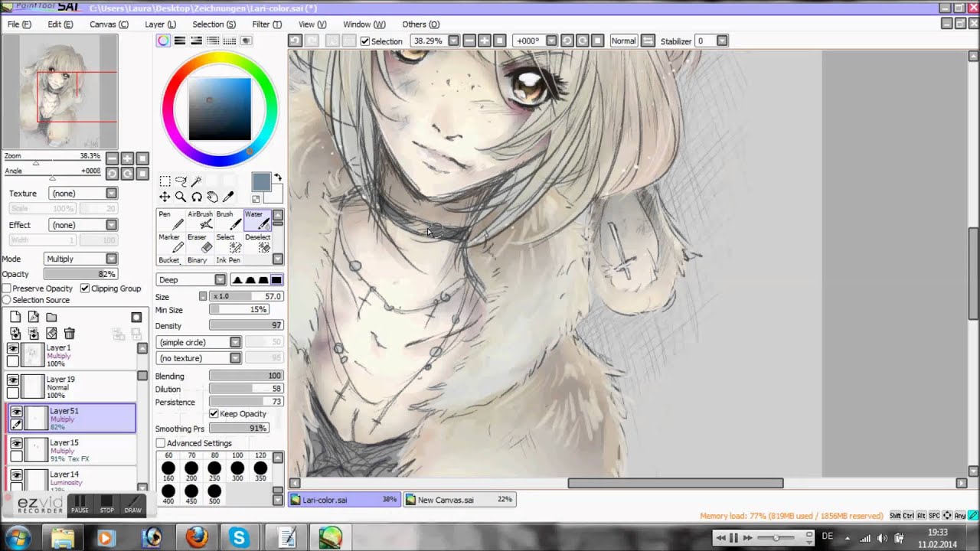Activate the rectangular selection tool
980x551 pixels.
point(165,181)
